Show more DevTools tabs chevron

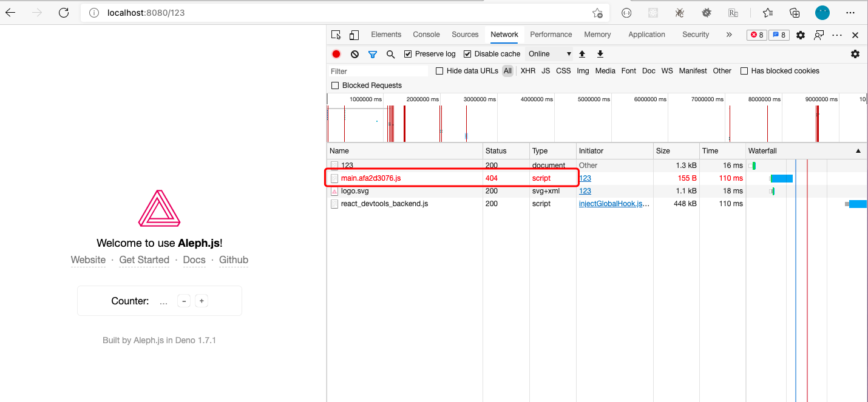coord(729,35)
